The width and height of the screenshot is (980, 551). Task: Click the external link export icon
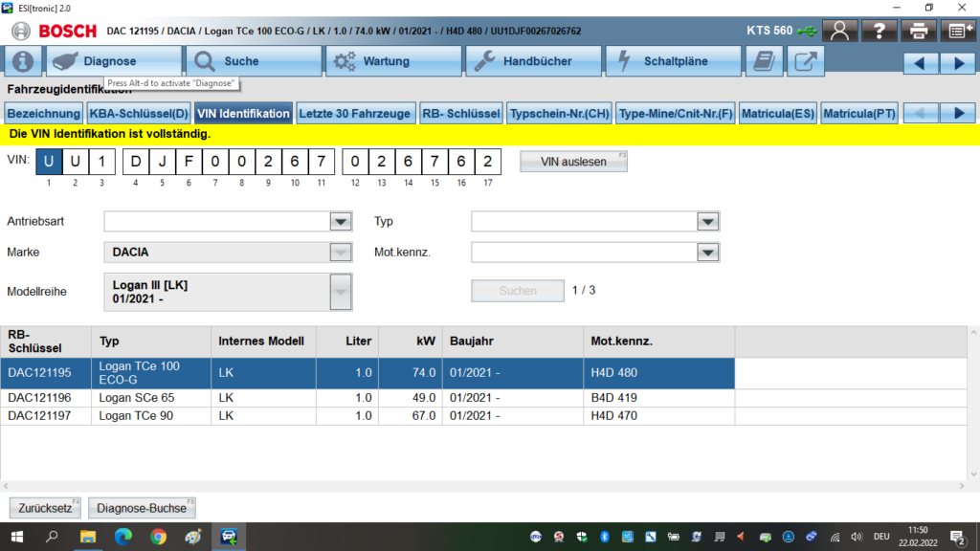(x=806, y=61)
